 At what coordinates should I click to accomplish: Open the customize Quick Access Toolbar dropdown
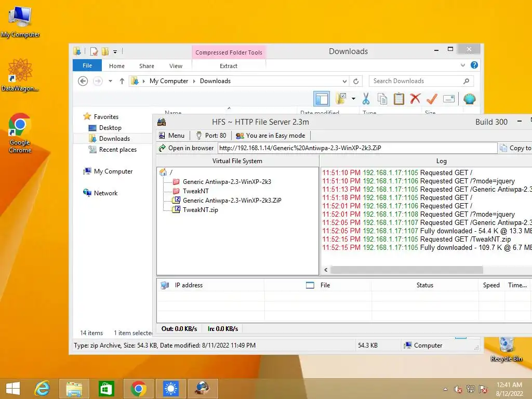point(115,51)
